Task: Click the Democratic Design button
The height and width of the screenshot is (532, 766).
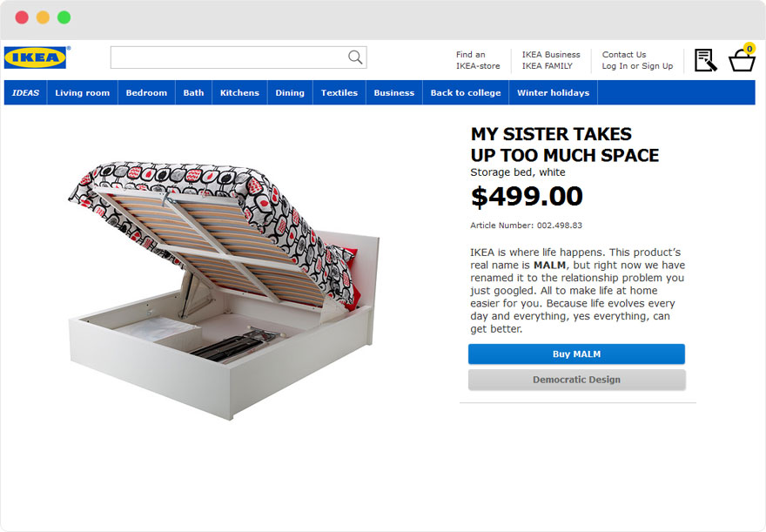Action: [576, 380]
